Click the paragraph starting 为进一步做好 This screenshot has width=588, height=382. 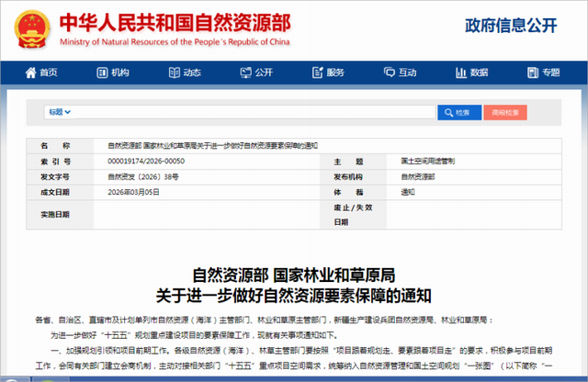coord(195,335)
